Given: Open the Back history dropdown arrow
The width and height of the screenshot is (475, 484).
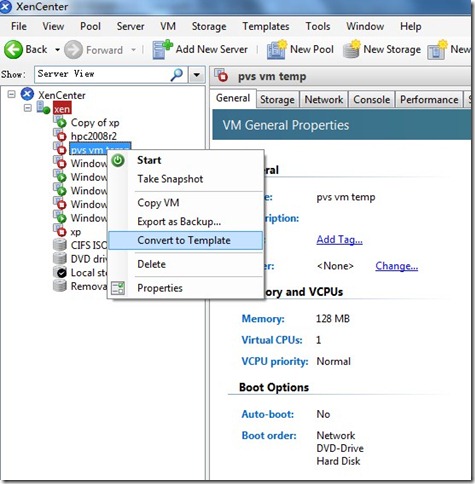Looking at the screenshot, I should click(x=57, y=50).
